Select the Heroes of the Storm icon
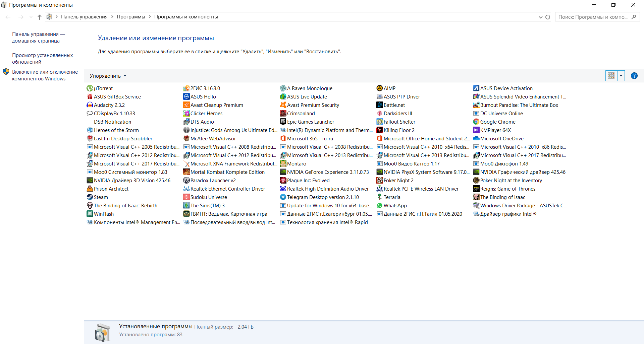The image size is (644, 344). [90, 130]
